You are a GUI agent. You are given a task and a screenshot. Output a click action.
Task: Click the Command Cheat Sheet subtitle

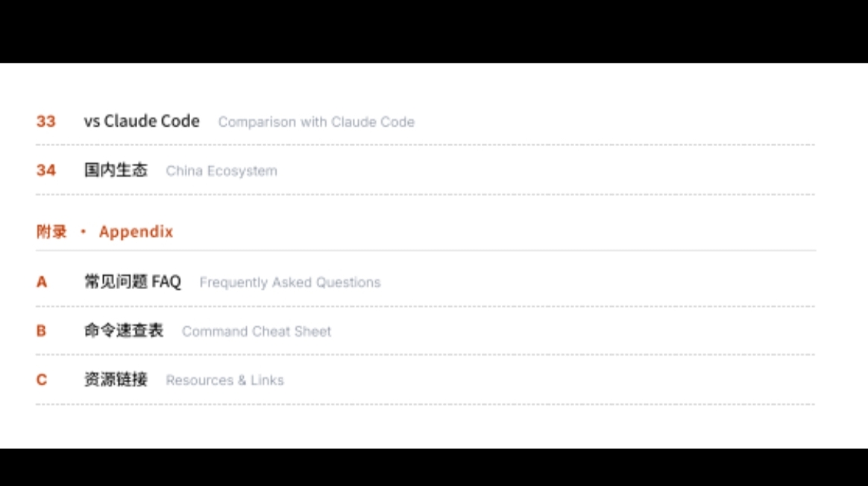257,332
